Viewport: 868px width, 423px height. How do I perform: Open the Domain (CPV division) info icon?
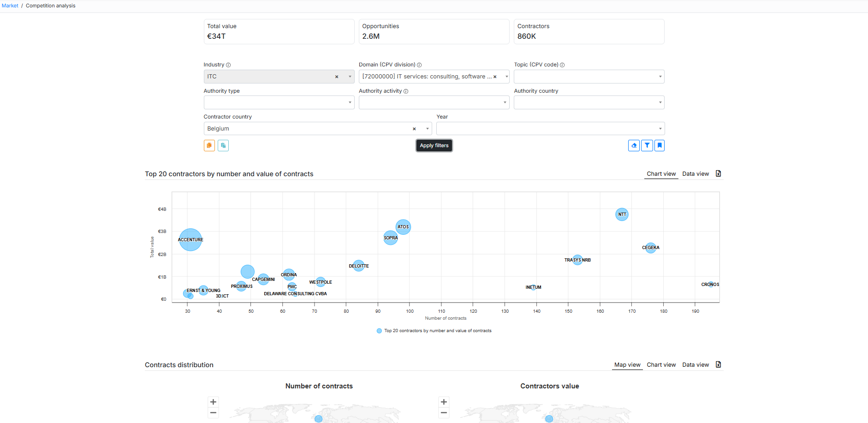[419, 65]
